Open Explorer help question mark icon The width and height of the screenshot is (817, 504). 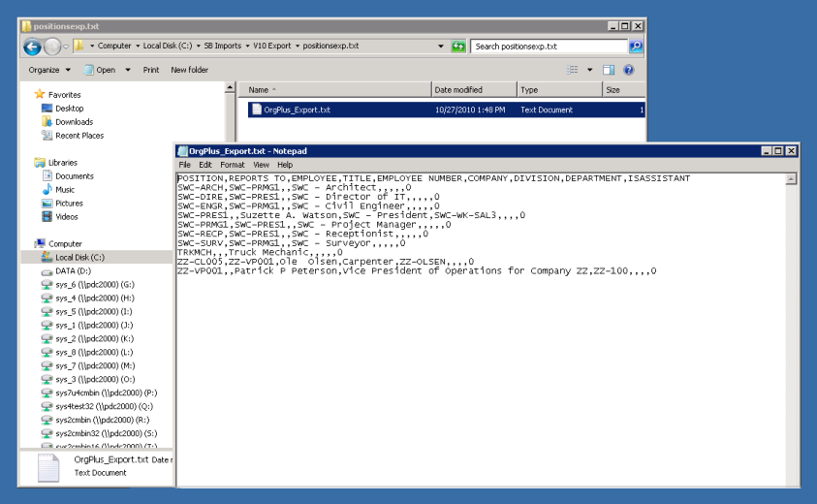[628, 70]
